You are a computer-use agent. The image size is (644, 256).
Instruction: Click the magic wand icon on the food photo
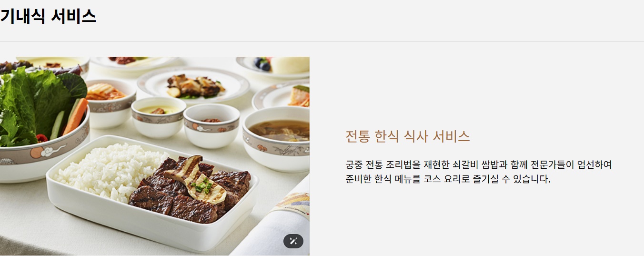(x=293, y=241)
